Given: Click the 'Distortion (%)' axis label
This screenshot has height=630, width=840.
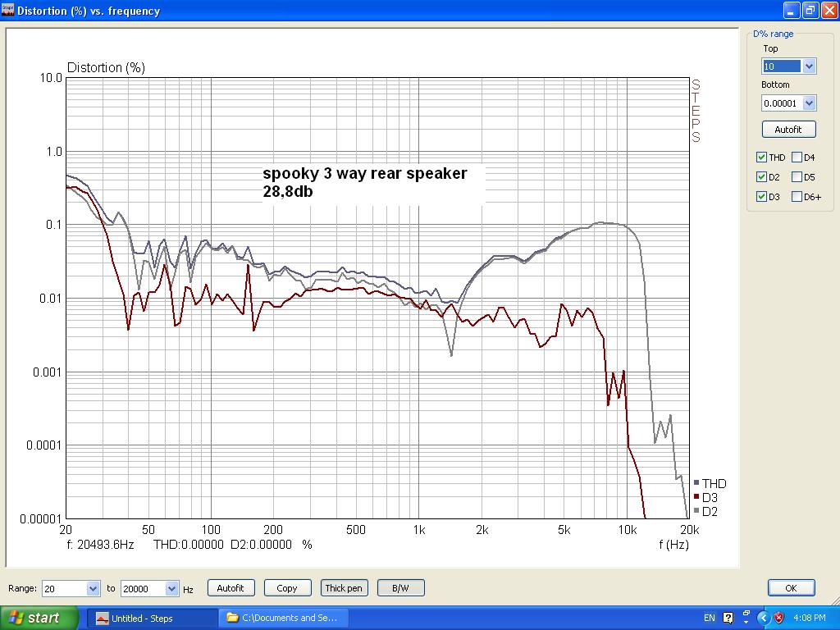Looking at the screenshot, I should pyautogui.click(x=106, y=67).
